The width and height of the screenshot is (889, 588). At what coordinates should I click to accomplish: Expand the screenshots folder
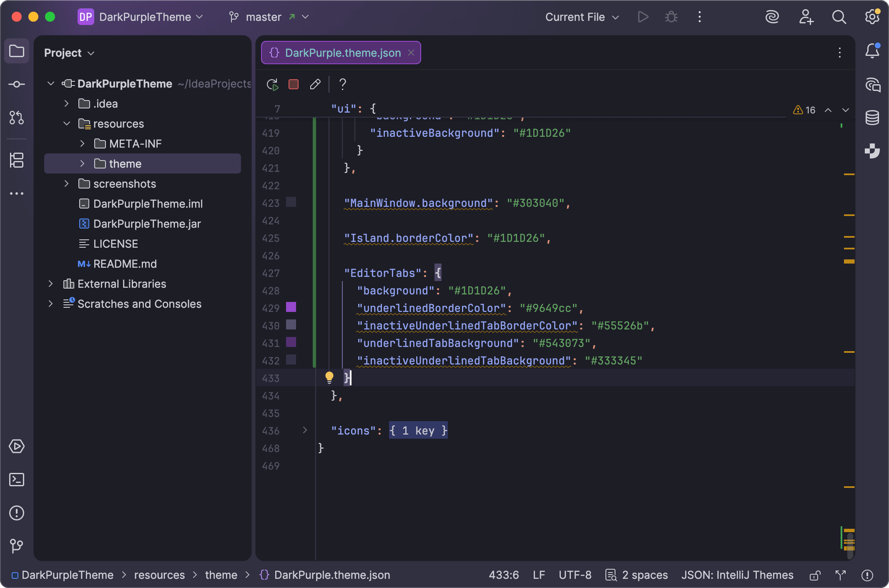tap(66, 183)
